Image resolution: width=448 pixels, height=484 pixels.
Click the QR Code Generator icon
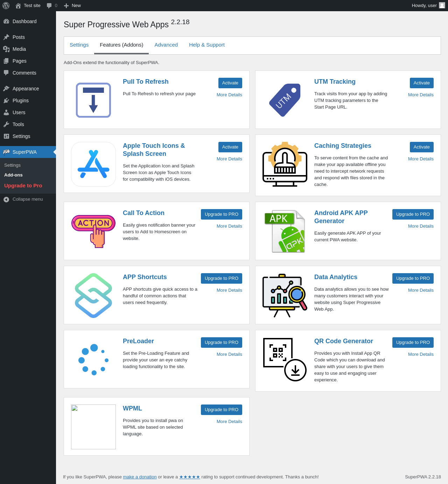pos(285,359)
